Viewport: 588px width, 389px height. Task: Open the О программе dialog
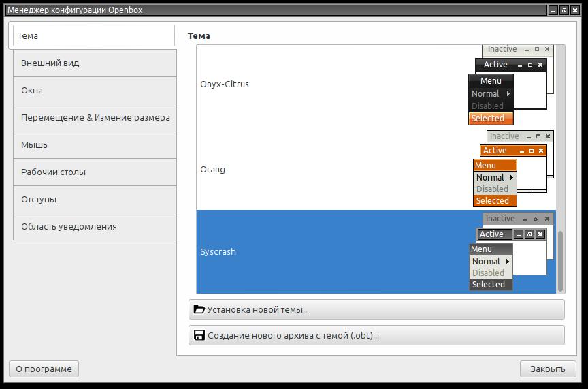point(44,369)
